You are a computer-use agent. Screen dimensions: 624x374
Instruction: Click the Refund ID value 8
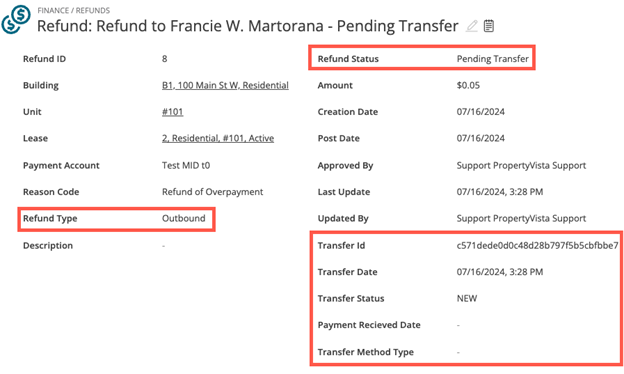[x=164, y=59]
